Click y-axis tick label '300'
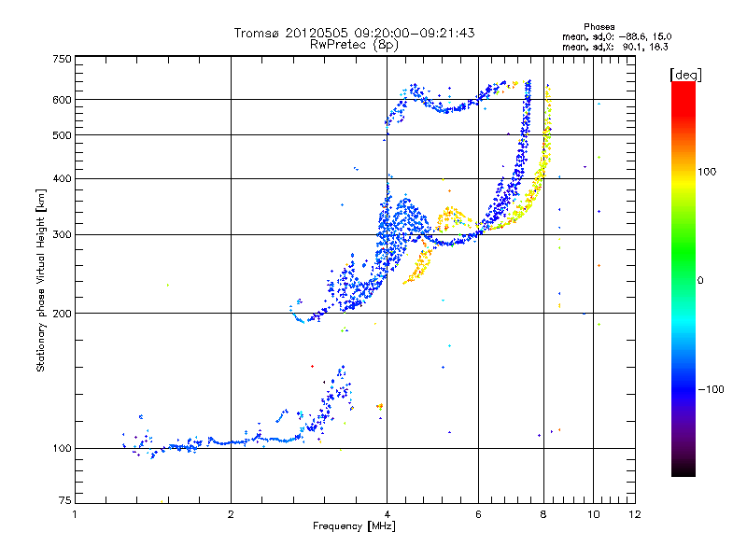 tap(62, 235)
